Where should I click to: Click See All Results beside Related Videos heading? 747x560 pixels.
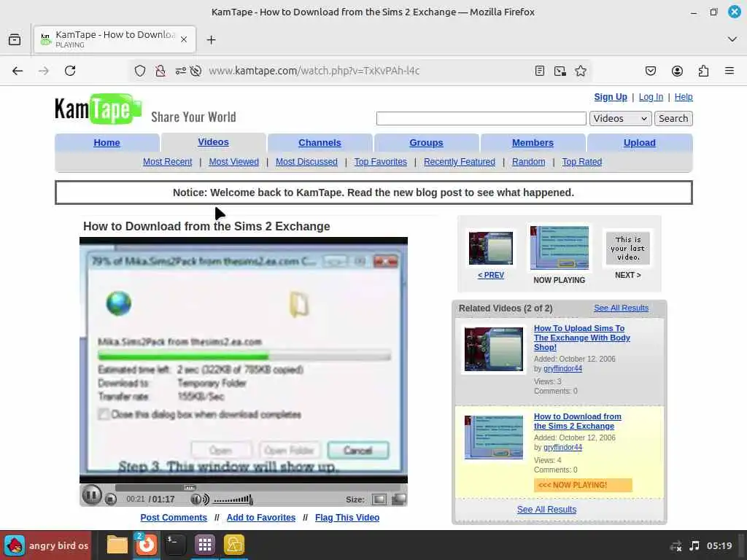point(621,308)
